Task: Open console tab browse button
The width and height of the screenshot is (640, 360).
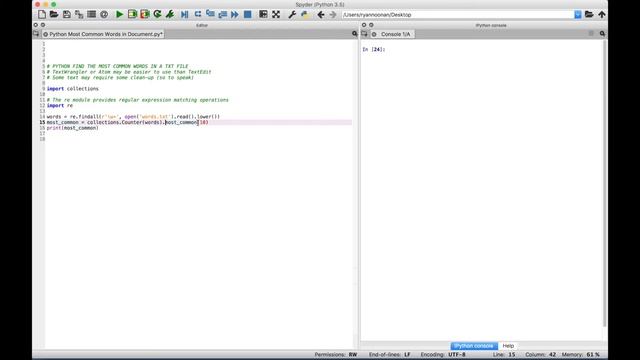Action: [x=364, y=34]
